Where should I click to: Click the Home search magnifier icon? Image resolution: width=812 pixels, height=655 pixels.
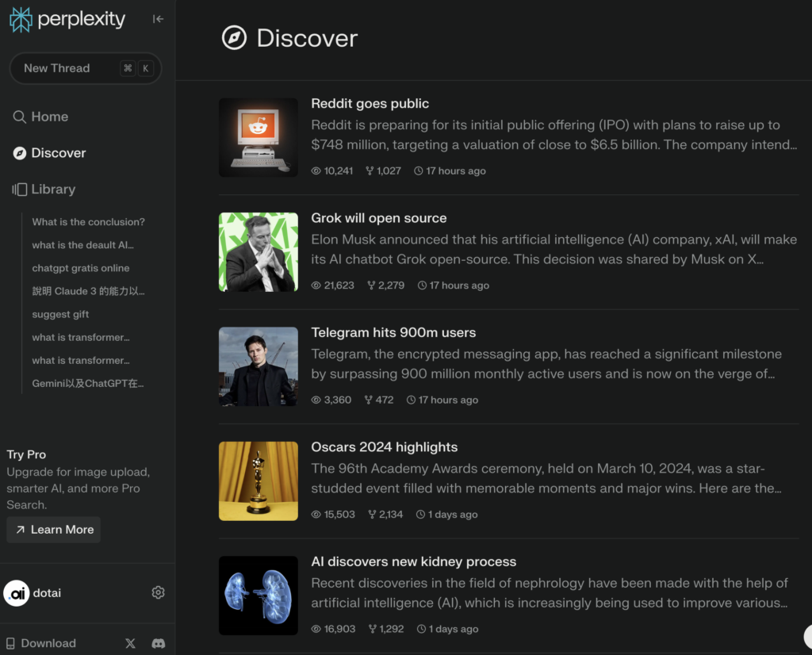coord(19,117)
